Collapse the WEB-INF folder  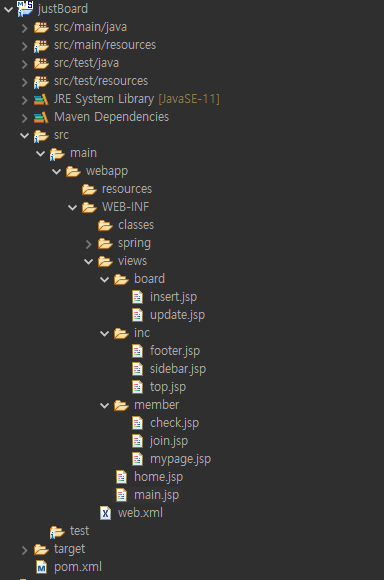72,208
